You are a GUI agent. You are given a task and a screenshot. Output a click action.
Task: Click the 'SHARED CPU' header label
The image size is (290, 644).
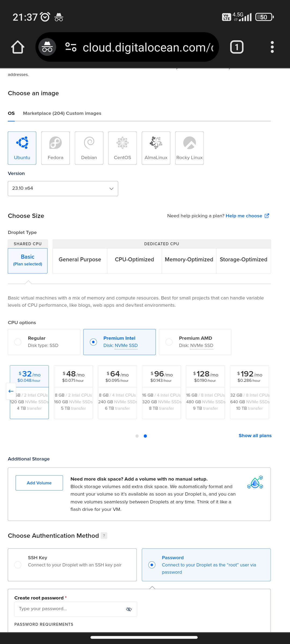tap(28, 244)
